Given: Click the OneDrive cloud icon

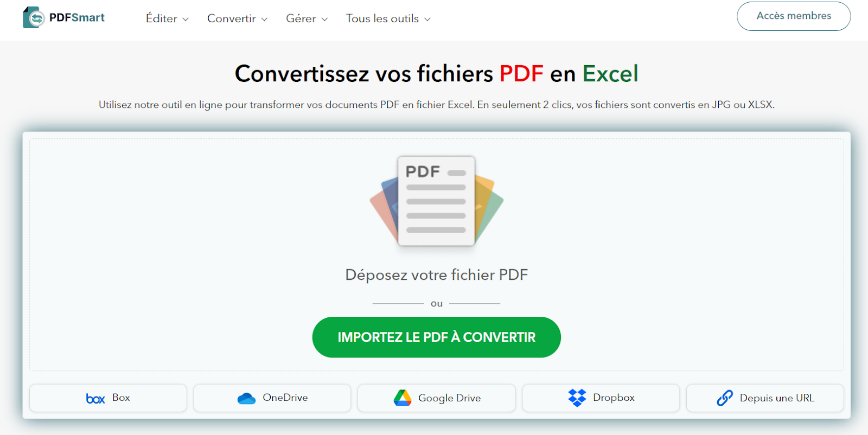Looking at the screenshot, I should point(247,398).
